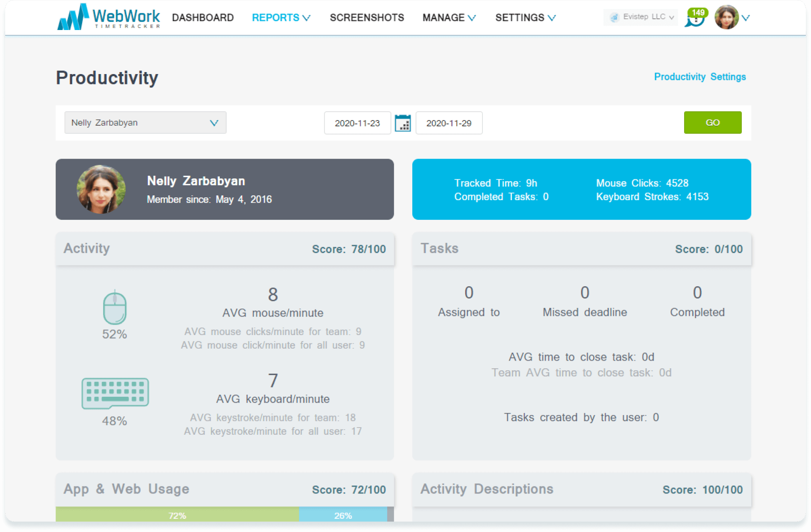This screenshot has height=532, width=811.
Task: Click the start date field 2020-11-23
Action: pyautogui.click(x=357, y=123)
